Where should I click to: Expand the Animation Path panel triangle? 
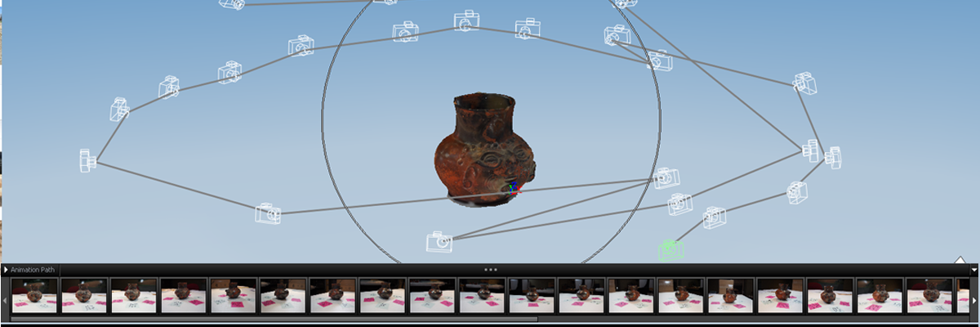tap(6, 269)
